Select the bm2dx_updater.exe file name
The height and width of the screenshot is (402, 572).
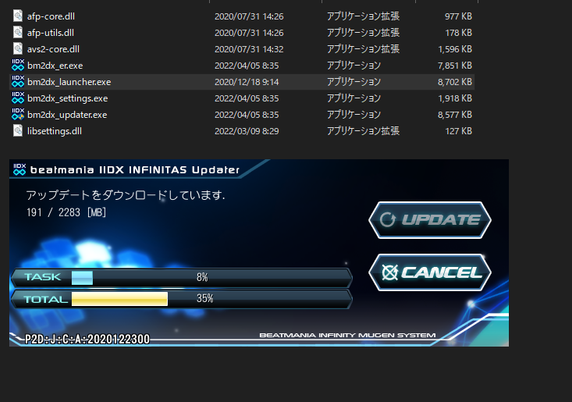[x=67, y=115]
